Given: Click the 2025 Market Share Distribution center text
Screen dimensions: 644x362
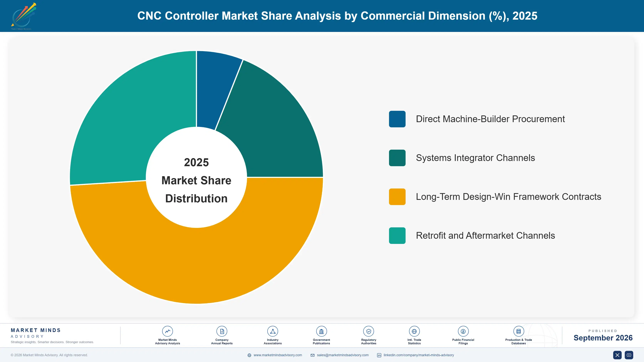Looking at the screenshot, I should pos(196,180).
